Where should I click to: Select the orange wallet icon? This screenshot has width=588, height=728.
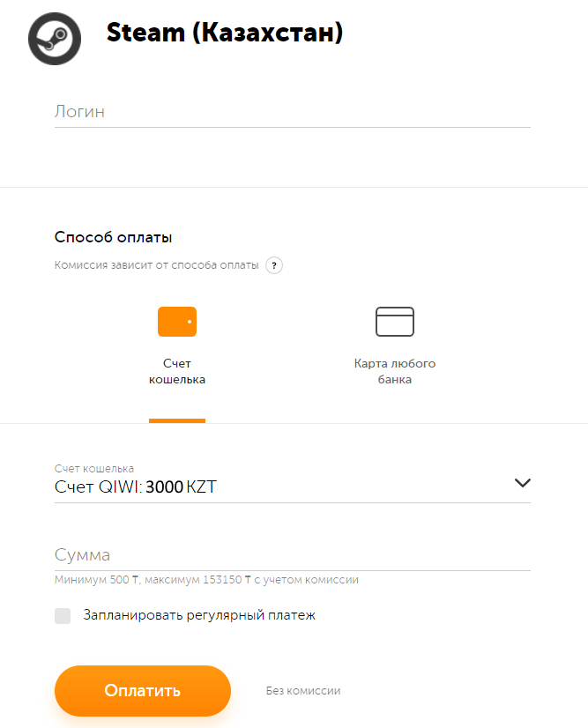point(177,322)
